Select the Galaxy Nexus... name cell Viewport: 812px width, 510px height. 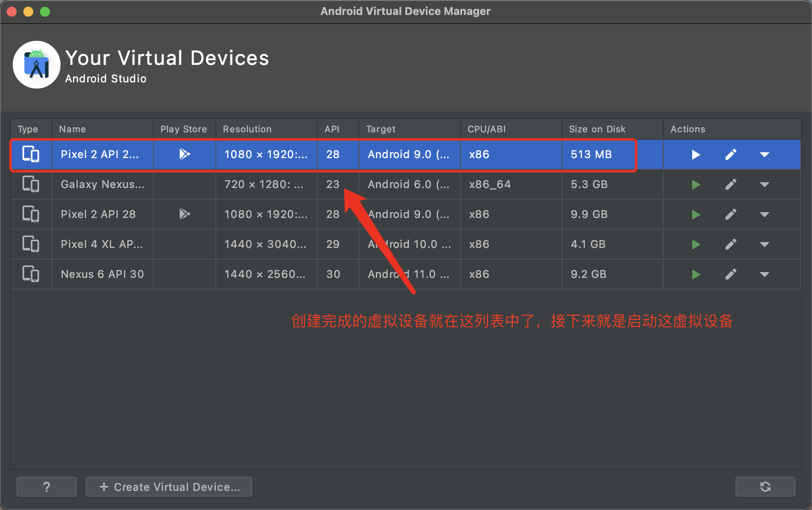pos(103,184)
